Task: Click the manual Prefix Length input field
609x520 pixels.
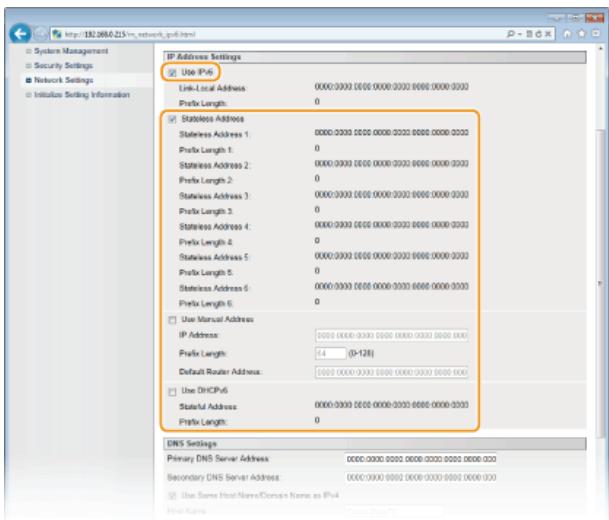Action: pos(330,353)
